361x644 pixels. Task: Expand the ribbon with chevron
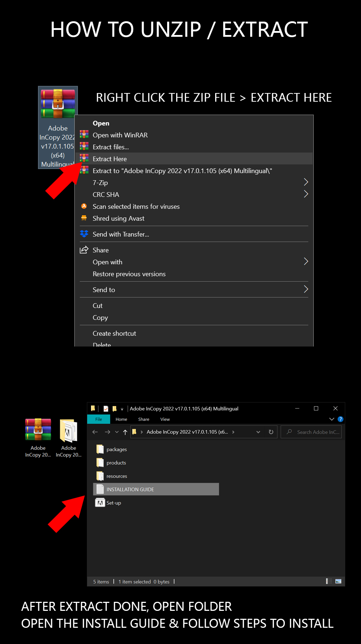click(332, 419)
